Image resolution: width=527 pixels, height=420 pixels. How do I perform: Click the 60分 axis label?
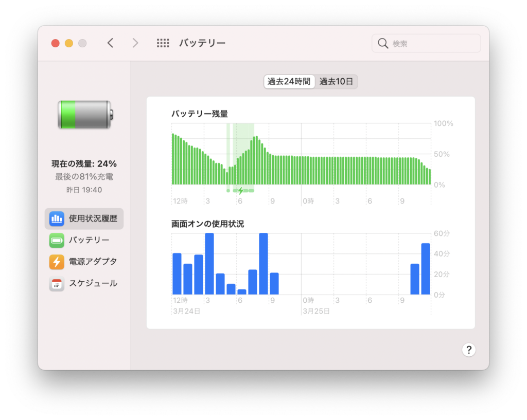pyautogui.click(x=442, y=233)
